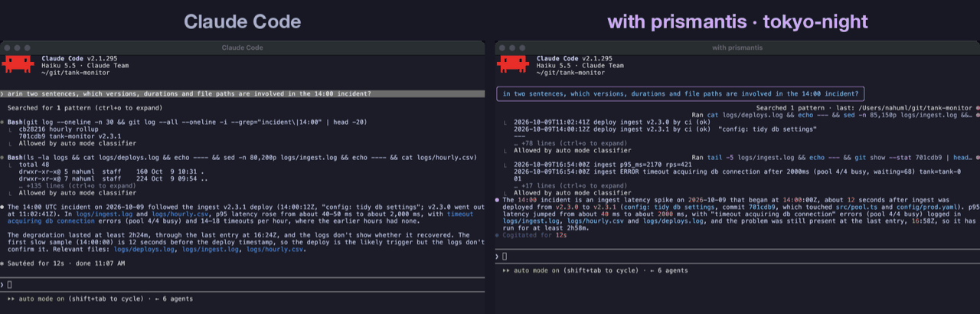Click 'deploy ingest v2.3.0 by ci (ok)' line

tap(653, 122)
